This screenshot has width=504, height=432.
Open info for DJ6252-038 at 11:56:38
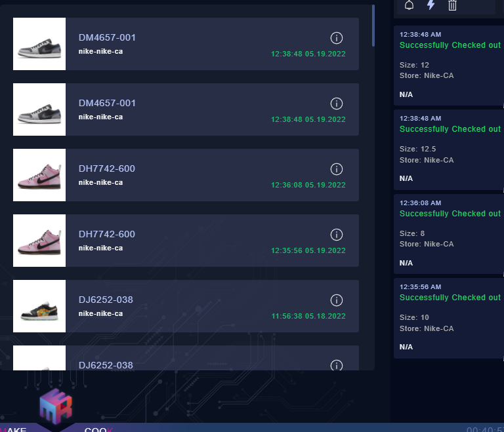pyautogui.click(x=337, y=300)
